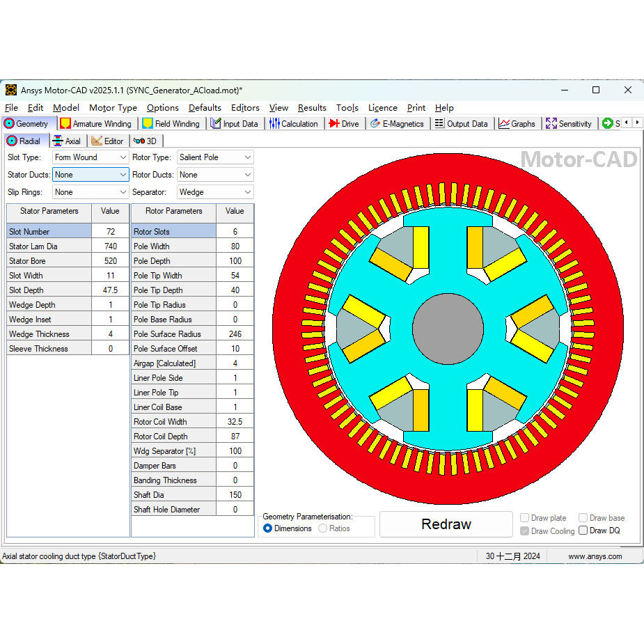Edit the Rotor Coil Width value 32.5

pyautogui.click(x=235, y=422)
